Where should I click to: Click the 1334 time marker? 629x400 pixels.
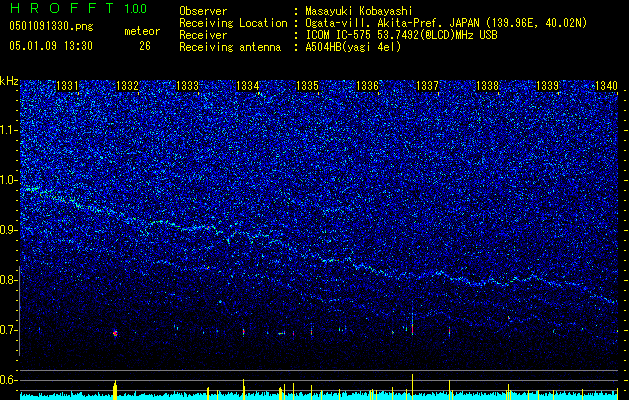click(x=248, y=85)
